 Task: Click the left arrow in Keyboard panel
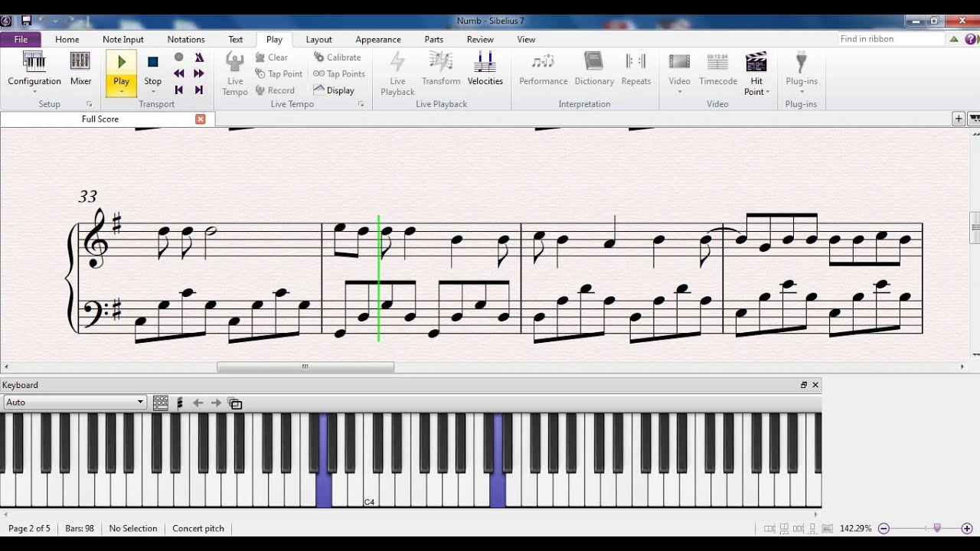(198, 403)
